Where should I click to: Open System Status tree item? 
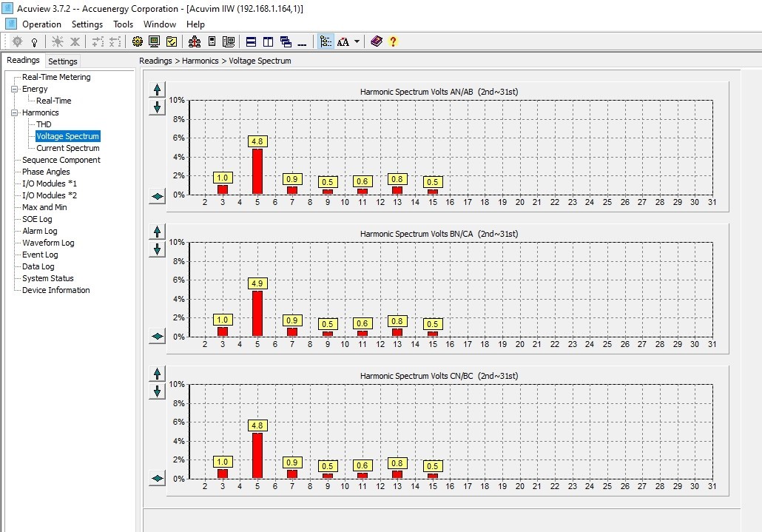[x=48, y=278]
